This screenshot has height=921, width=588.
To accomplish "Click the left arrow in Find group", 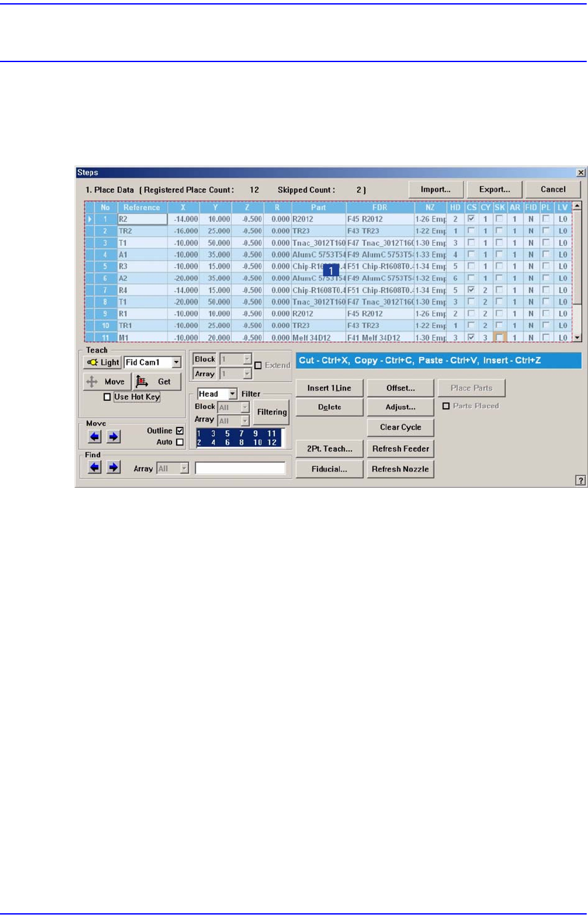I will click(x=95, y=467).
